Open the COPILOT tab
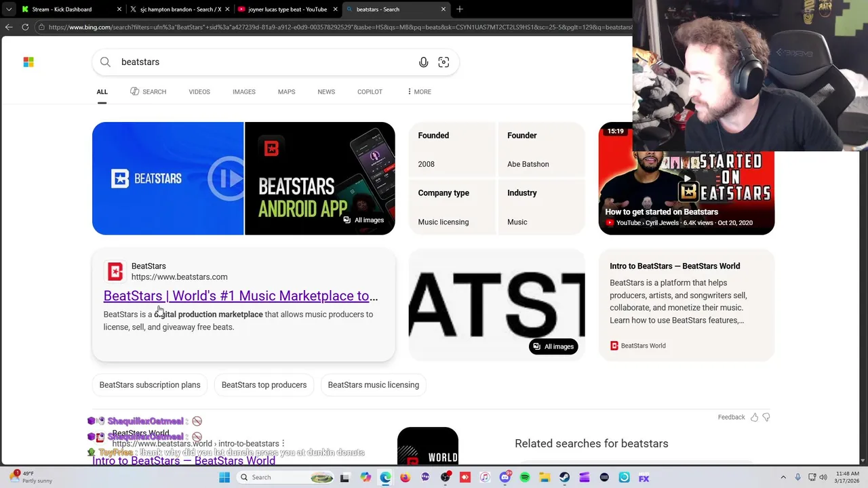868x488 pixels. point(370,91)
